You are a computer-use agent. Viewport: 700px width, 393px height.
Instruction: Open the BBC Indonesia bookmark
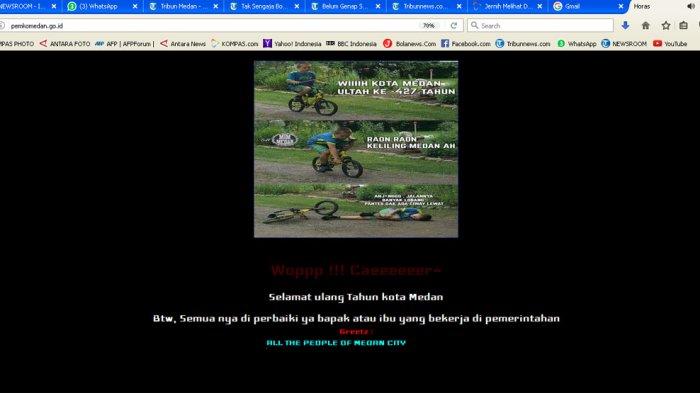[x=351, y=43]
